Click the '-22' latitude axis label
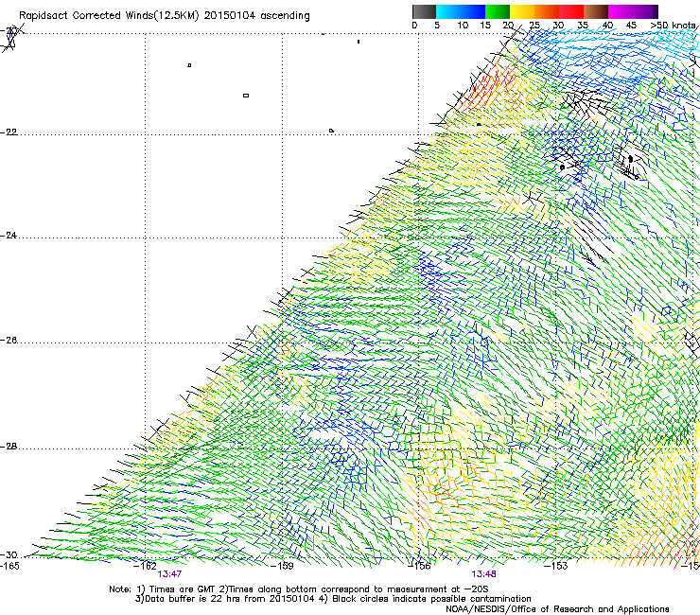 click(x=9, y=132)
